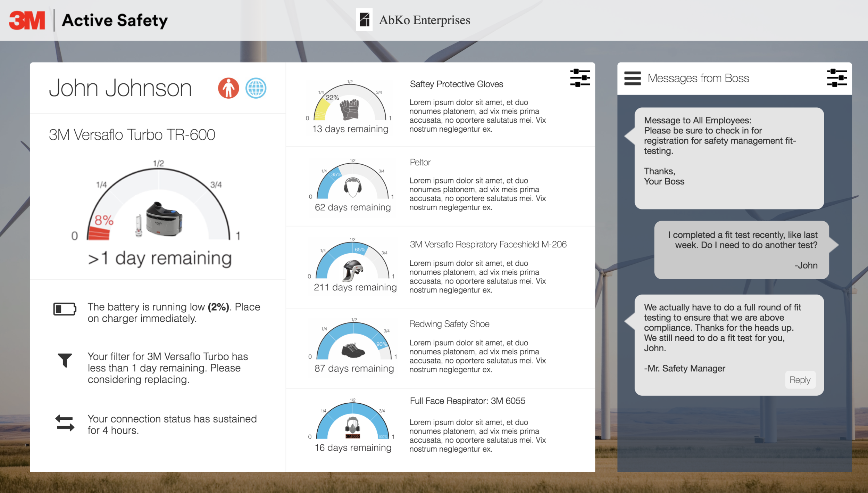Click the low battery status icon
Viewport: 868px width, 493px height.
(x=65, y=309)
